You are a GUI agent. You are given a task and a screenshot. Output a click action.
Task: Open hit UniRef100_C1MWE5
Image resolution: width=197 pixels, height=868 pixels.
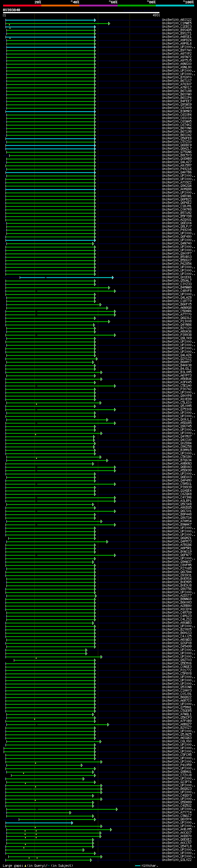tap(177, 23)
